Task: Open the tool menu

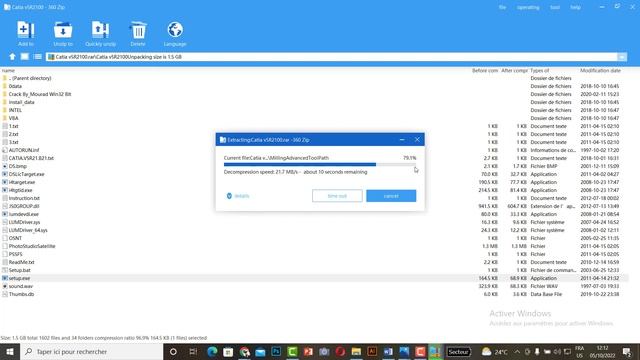Action: coord(555,7)
